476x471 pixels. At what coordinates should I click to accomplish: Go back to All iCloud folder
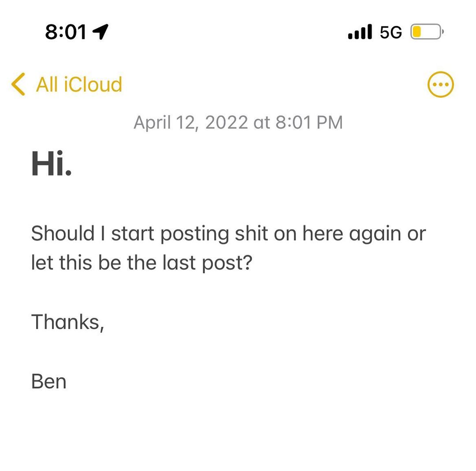pos(78,84)
